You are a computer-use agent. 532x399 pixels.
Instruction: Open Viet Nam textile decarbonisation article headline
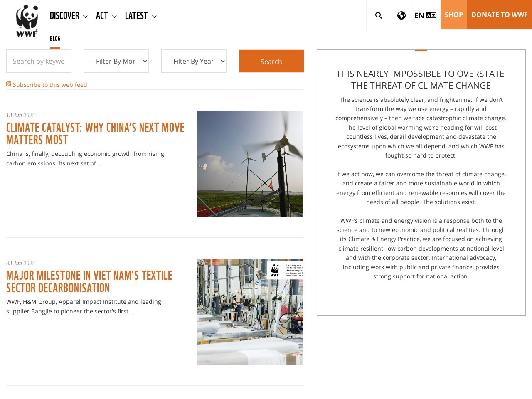tap(89, 281)
